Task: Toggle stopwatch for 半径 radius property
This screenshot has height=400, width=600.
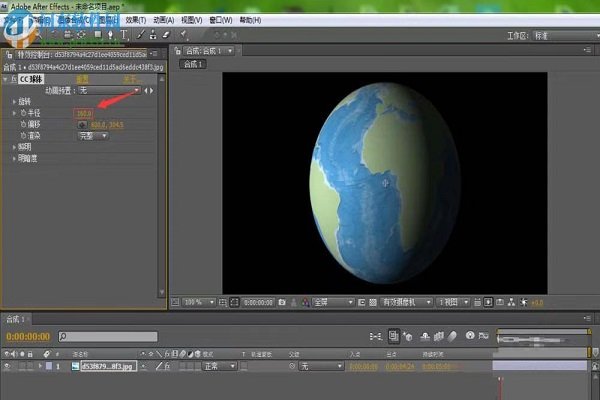Action: (24, 113)
